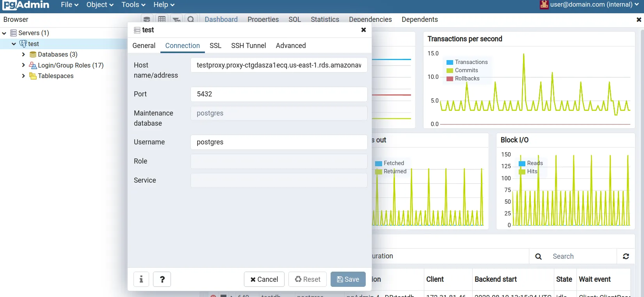Click the magnifier icon beside the Search box

pyautogui.click(x=539, y=256)
